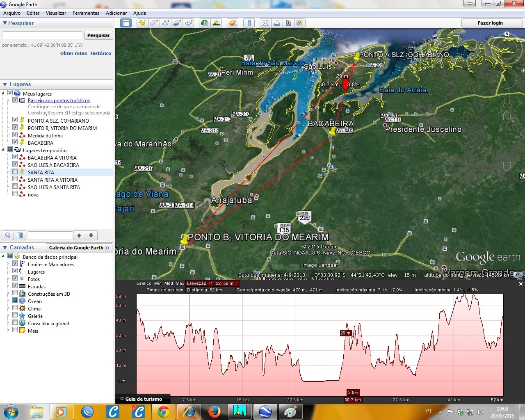The width and height of the screenshot is (525, 420).
Task: Open Histórico link
Action: [x=101, y=53]
